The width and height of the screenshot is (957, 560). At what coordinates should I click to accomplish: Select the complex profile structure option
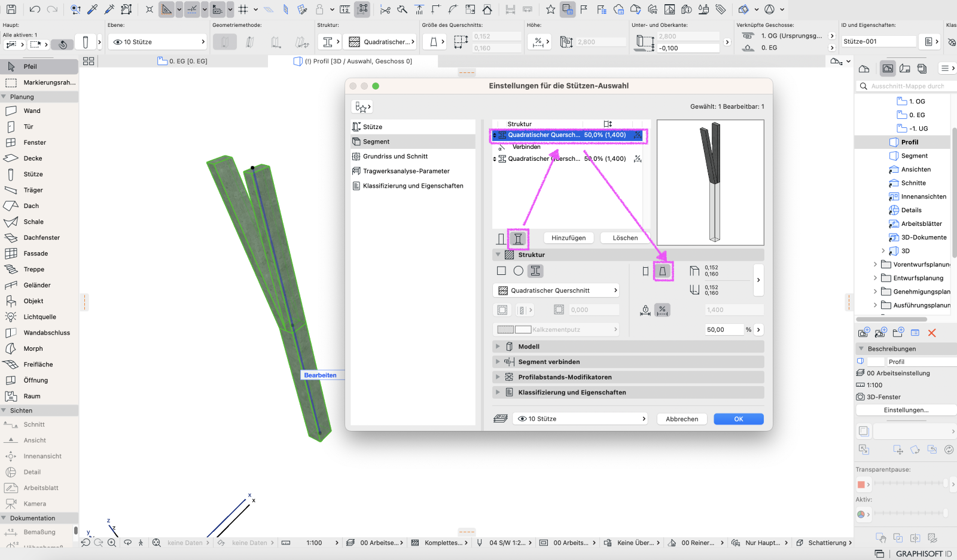pyautogui.click(x=535, y=271)
